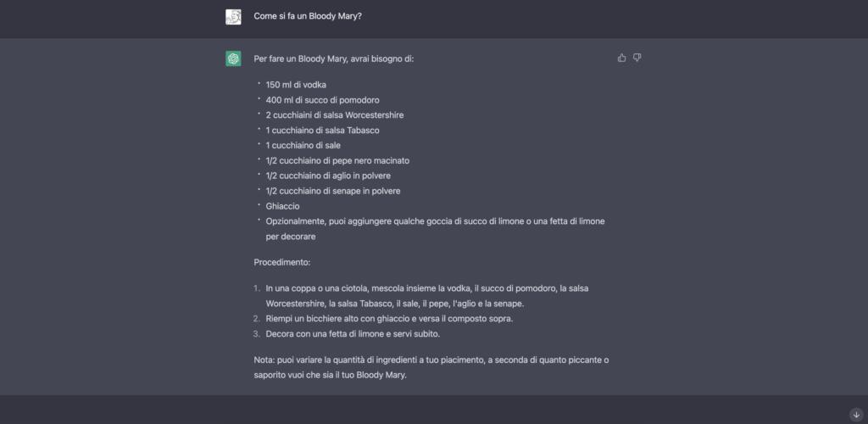868x424 pixels.
Task: Click step 3 'Decora con una fetta di limone'
Action: 352,333
